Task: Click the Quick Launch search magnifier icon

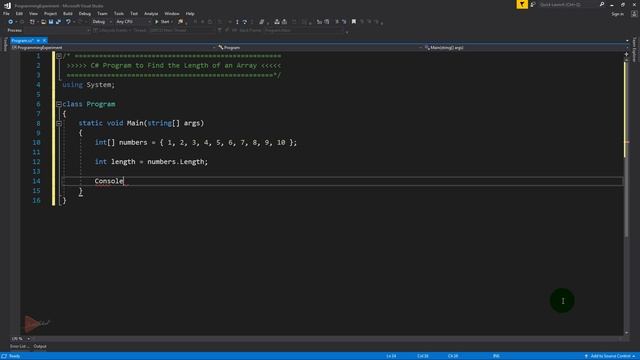Action: pyautogui.click(x=602, y=4)
